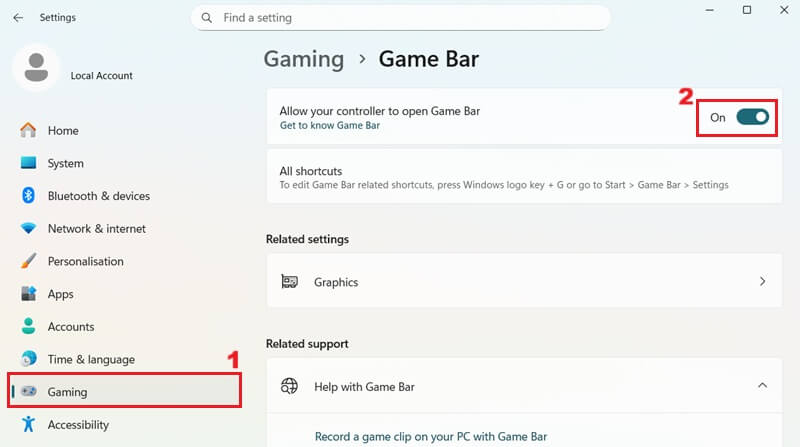
Task: Click the Bluetooth icon in sidebar
Action: point(29,195)
